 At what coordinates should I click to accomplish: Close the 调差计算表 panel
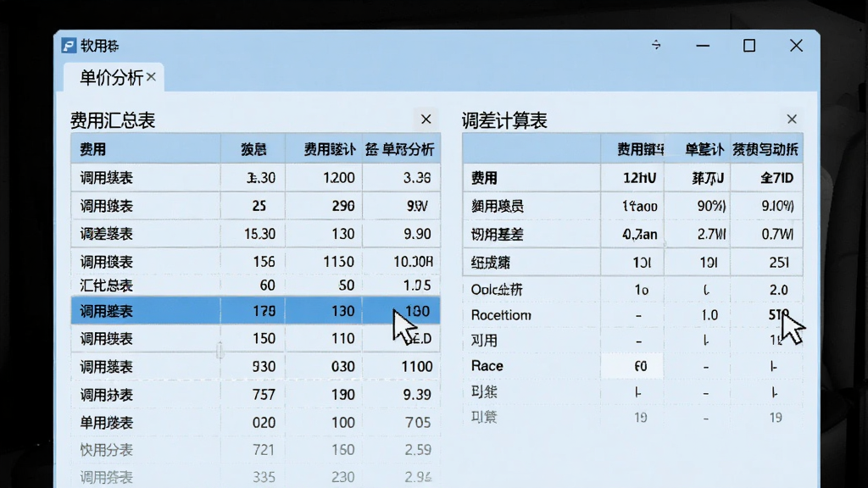(x=792, y=119)
